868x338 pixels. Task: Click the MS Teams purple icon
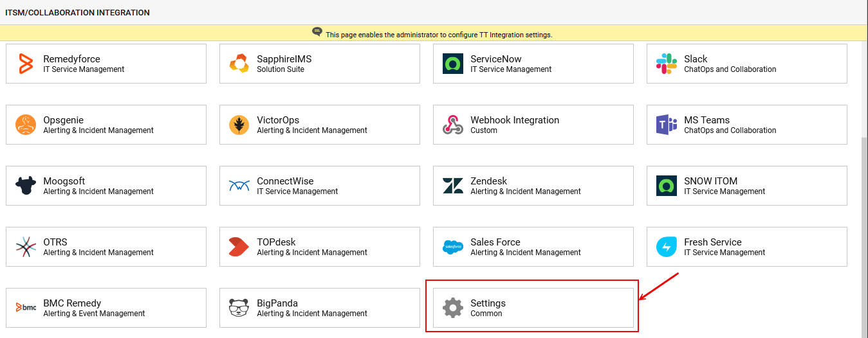667,125
